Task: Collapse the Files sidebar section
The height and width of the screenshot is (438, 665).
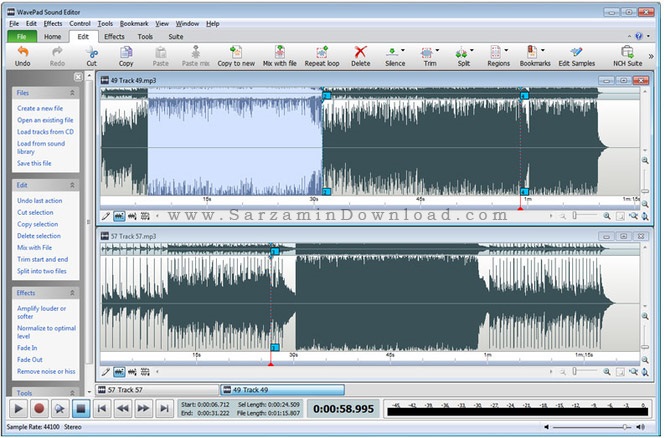Action: pyautogui.click(x=72, y=92)
